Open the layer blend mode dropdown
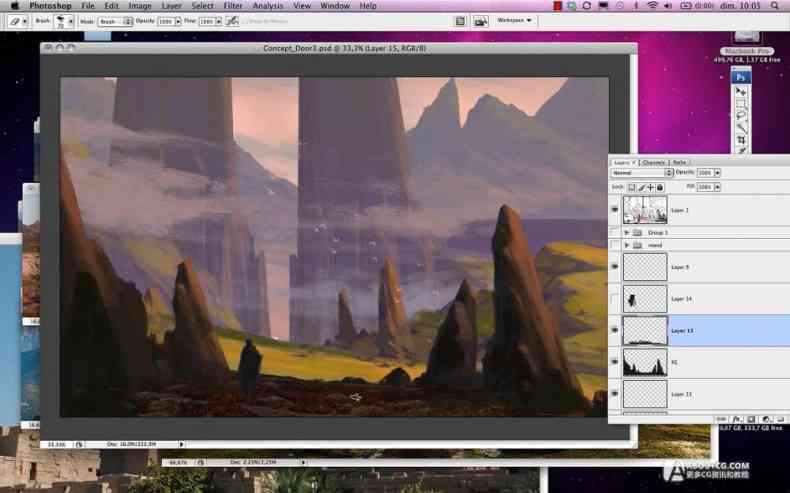The height and width of the screenshot is (493, 790). tap(642, 173)
